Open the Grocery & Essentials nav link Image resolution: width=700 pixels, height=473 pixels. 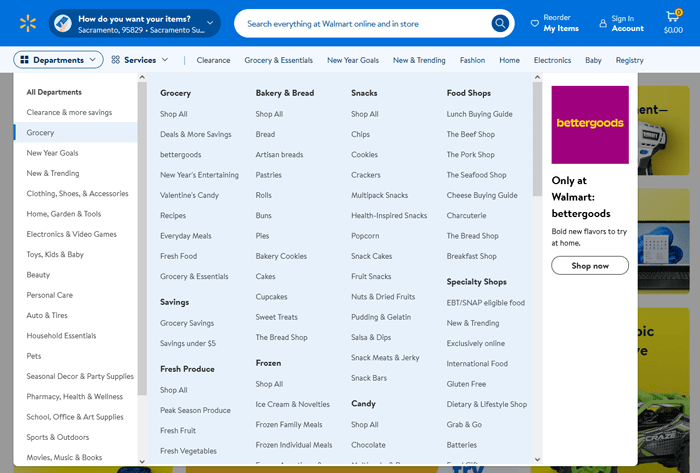tap(278, 60)
